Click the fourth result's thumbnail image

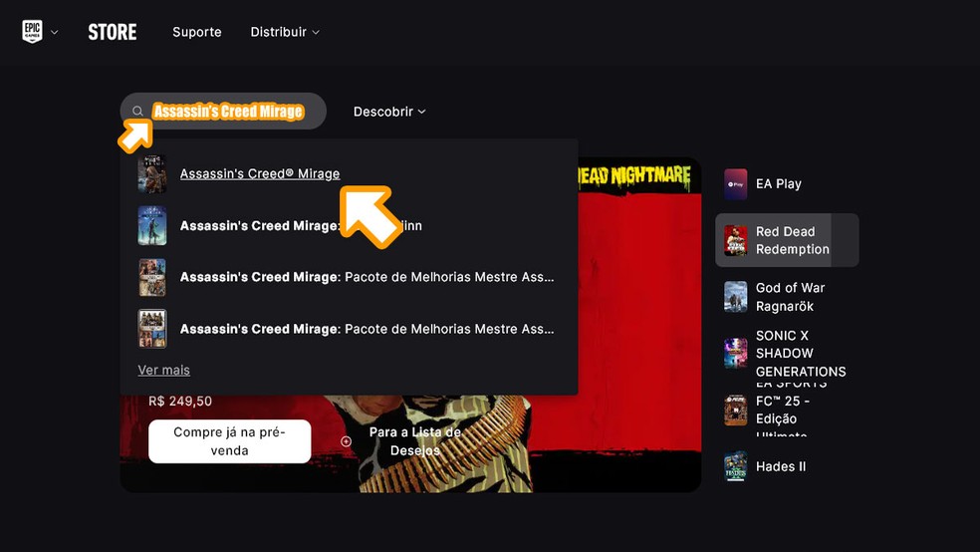(x=151, y=329)
